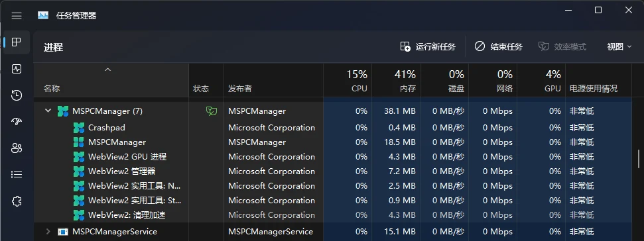Viewport: 644px width, 241px height.
Task: Click the WebView2 实用工具: St... icon
Action: pyautogui.click(x=78, y=201)
